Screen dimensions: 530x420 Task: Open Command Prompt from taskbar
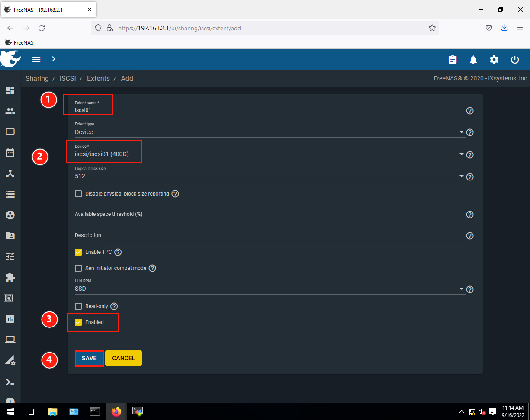click(95, 411)
